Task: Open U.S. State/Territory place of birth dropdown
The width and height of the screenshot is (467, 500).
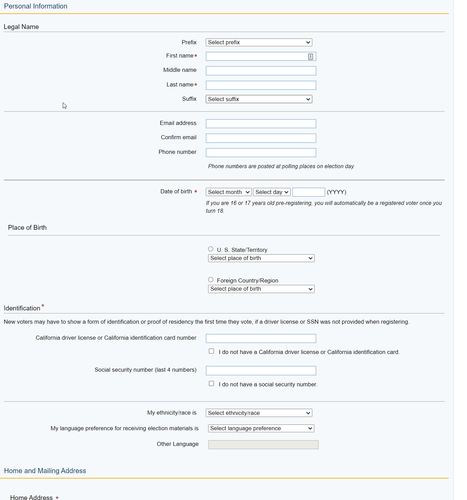Action: [261, 258]
